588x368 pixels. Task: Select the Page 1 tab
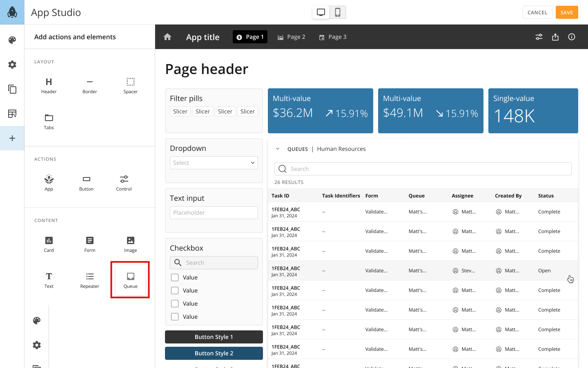(x=250, y=37)
